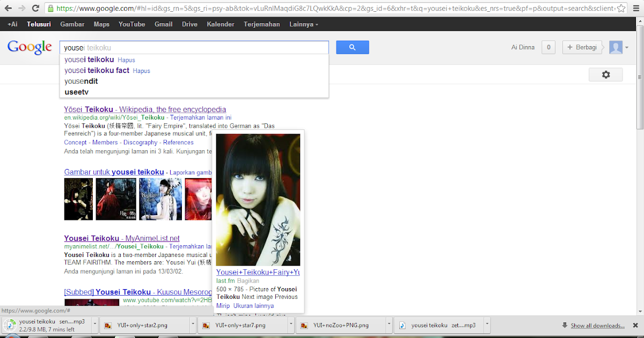The width and height of the screenshot is (644, 338).
Task: Choose suggestion "yousei teikoku fact"
Action: tap(97, 70)
